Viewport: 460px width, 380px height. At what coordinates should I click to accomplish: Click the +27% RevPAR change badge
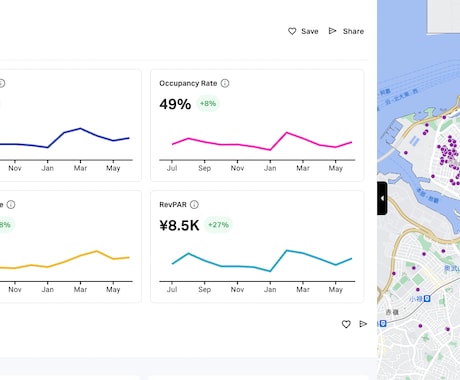218,225
